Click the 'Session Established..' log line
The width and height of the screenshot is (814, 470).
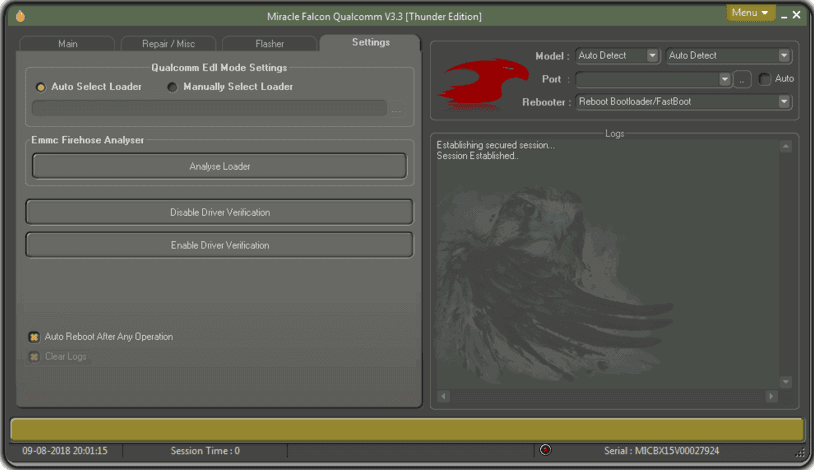[x=477, y=156]
